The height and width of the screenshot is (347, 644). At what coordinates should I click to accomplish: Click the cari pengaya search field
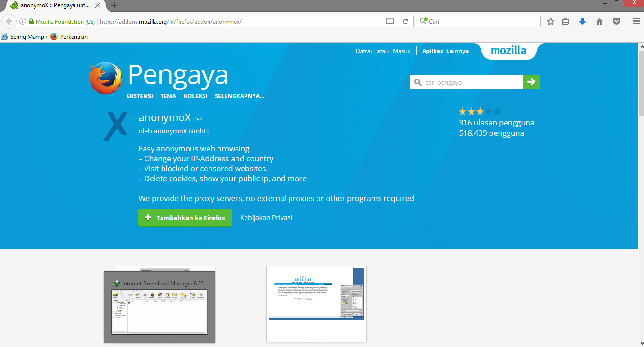(x=467, y=82)
